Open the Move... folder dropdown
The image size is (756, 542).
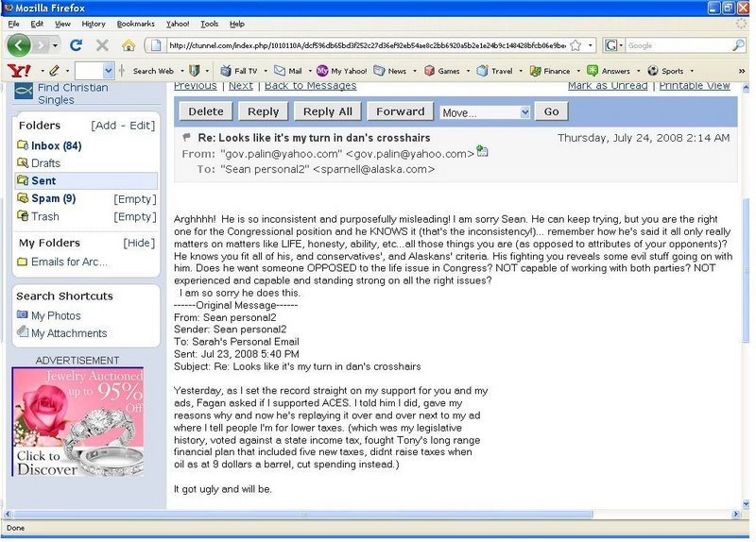coord(485,112)
